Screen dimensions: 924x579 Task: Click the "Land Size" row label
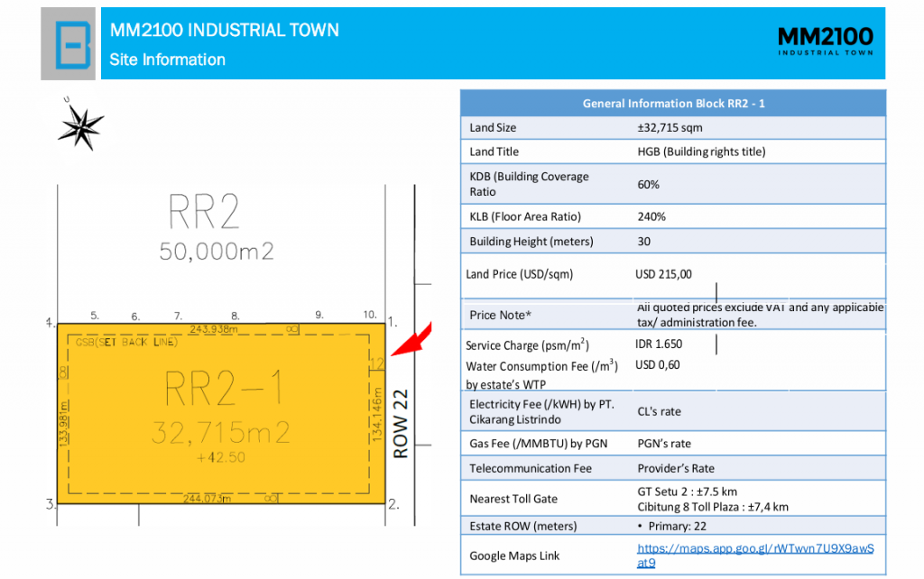click(493, 128)
